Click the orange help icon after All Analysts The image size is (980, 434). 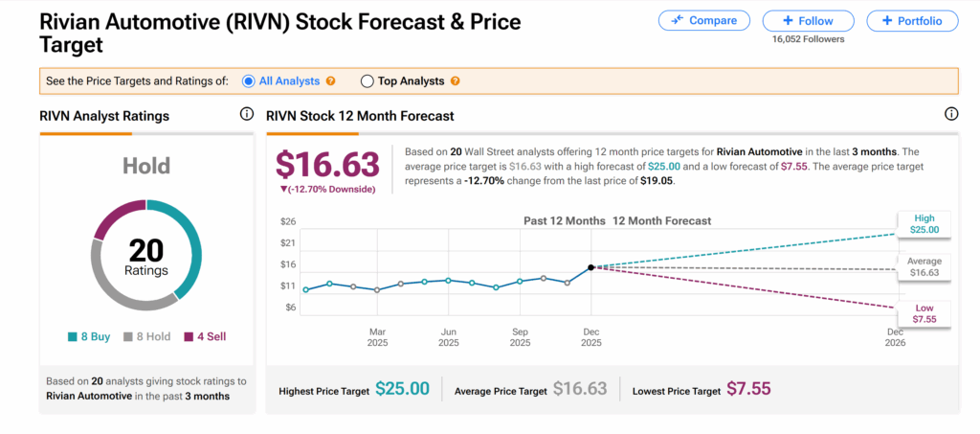[330, 81]
